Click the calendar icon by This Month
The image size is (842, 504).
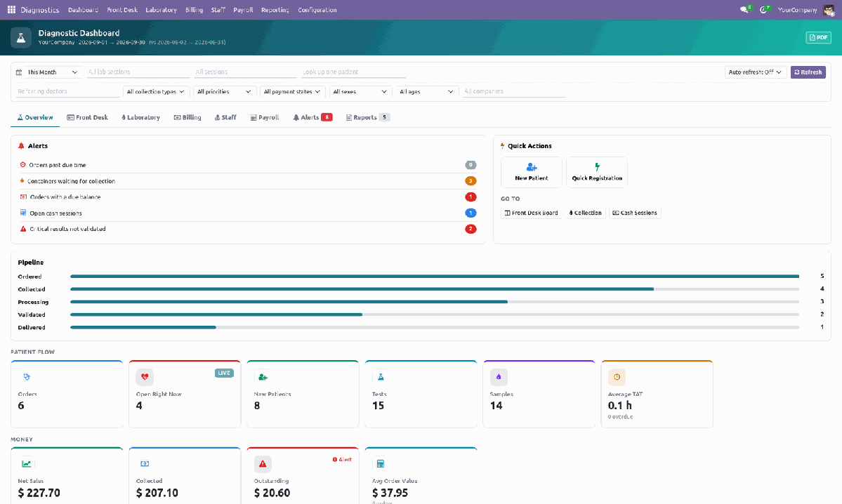pos(19,72)
